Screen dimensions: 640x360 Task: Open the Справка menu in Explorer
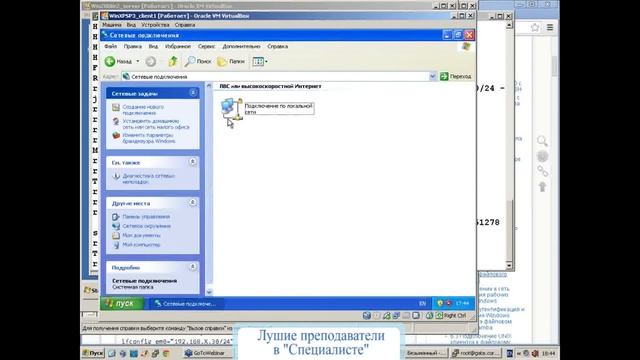278,47
